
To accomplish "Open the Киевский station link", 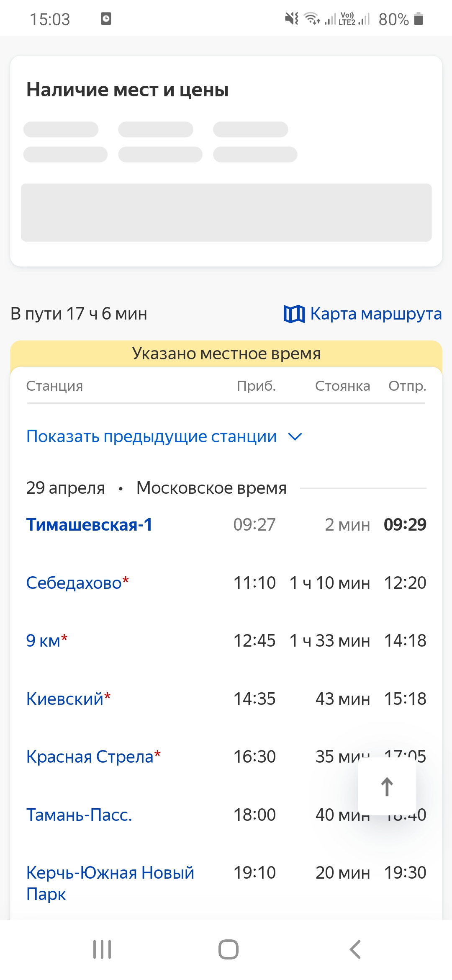I will pyautogui.click(x=65, y=699).
